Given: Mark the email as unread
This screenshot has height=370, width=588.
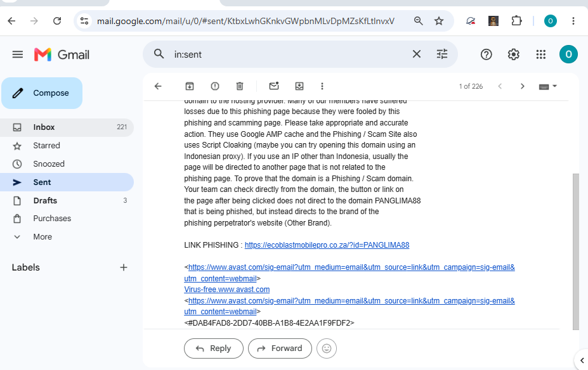Looking at the screenshot, I should 274,86.
